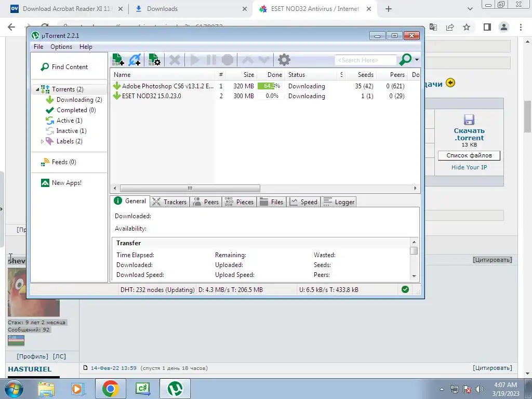Image resolution: width=532 pixels, height=399 pixels.
Task: Open a new Chrome tab with plus button
Action: pos(389,9)
